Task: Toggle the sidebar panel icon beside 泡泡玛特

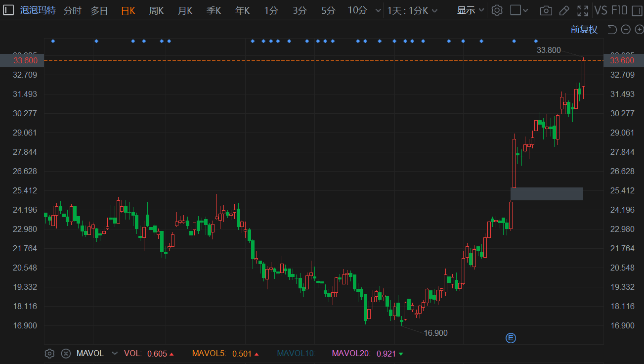Action: (8, 10)
